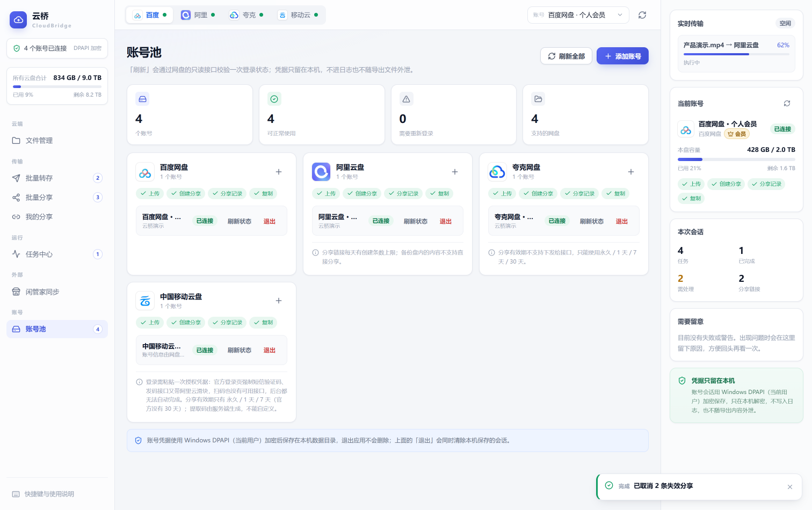Click the info icon beside the 阿里云盘 share note
This screenshot has height=510, width=812.
pos(315,252)
